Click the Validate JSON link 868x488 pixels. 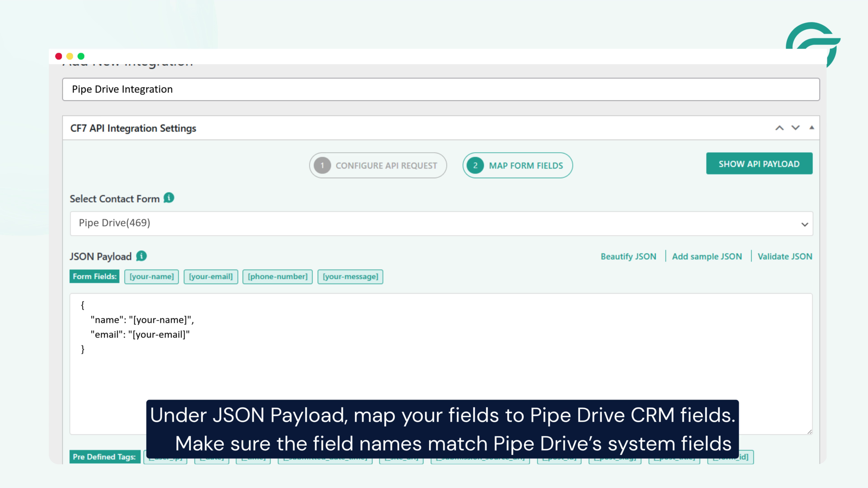[785, 257]
